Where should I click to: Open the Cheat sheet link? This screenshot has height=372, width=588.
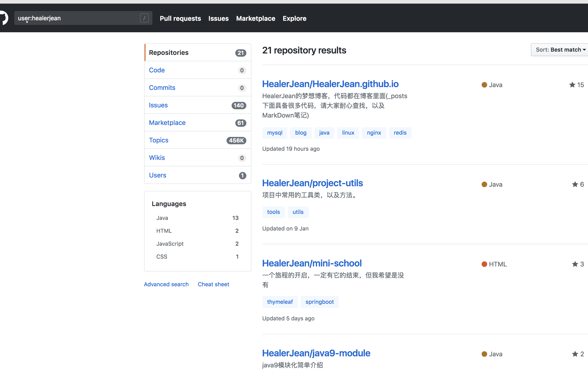[213, 284]
